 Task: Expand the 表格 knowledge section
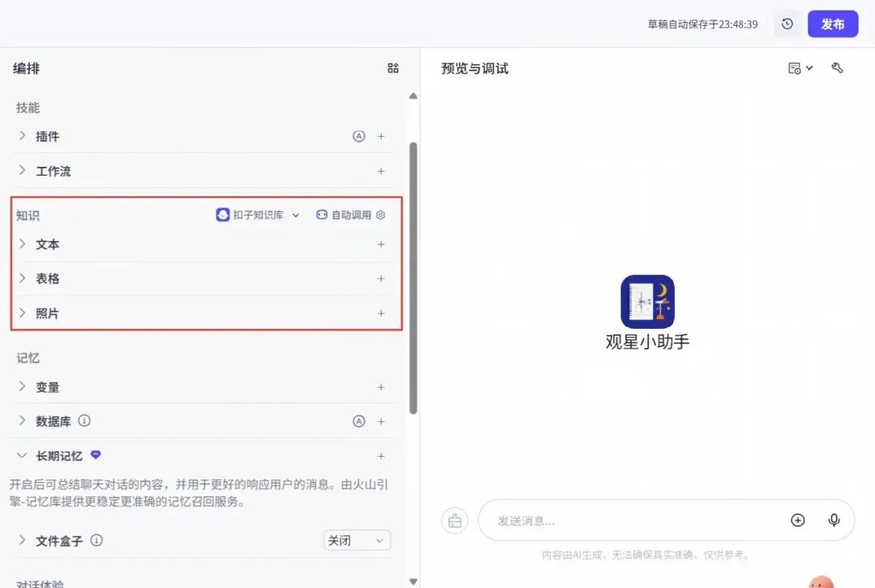23,278
